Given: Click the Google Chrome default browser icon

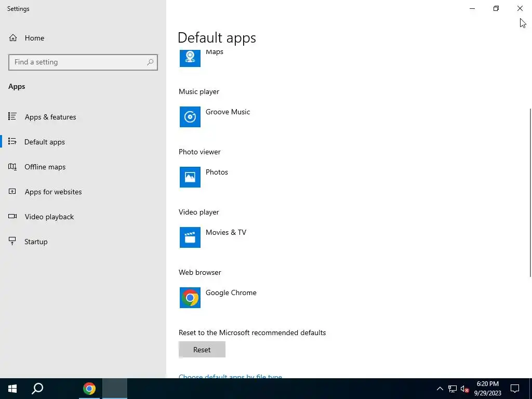Looking at the screenshot, I should point(190,298).
